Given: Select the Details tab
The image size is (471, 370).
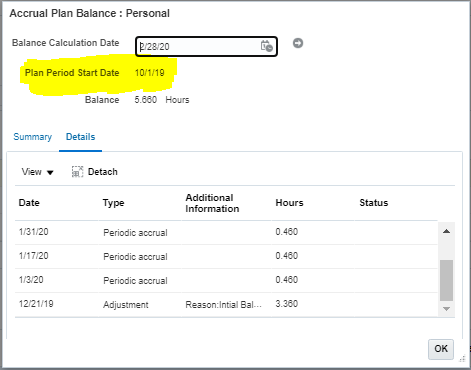Looking at the screenshot, I should pos(80,137).
